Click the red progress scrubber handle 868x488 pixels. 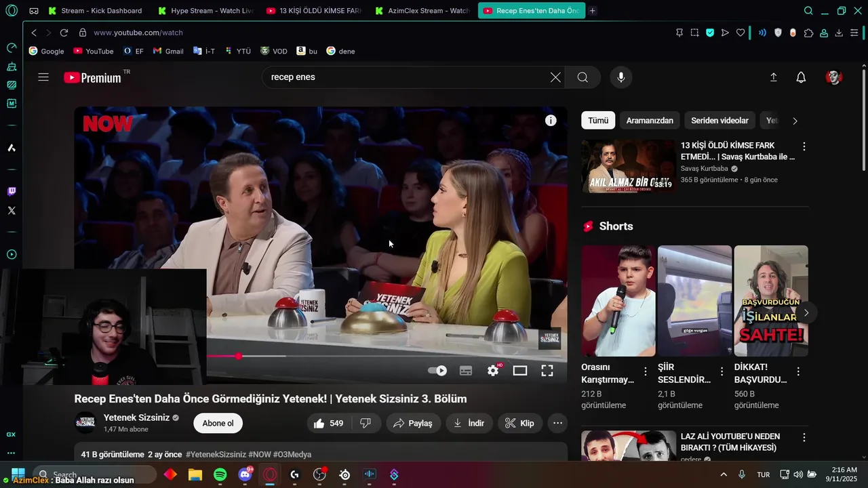pos(239,356)
